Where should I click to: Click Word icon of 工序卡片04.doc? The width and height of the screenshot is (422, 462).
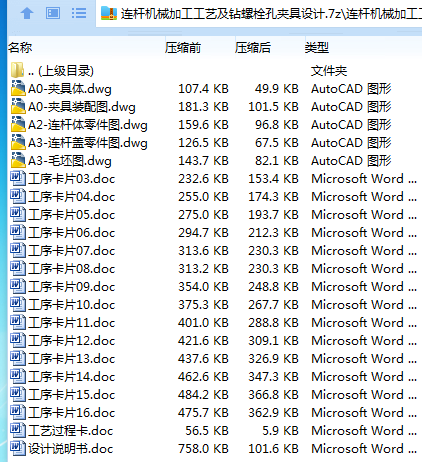(18, 196)
